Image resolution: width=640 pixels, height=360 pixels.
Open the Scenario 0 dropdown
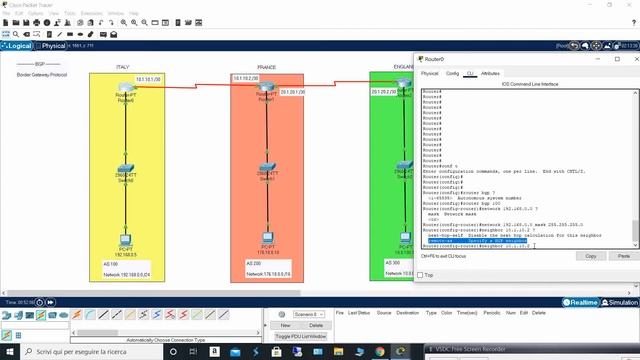click(309, 314)
